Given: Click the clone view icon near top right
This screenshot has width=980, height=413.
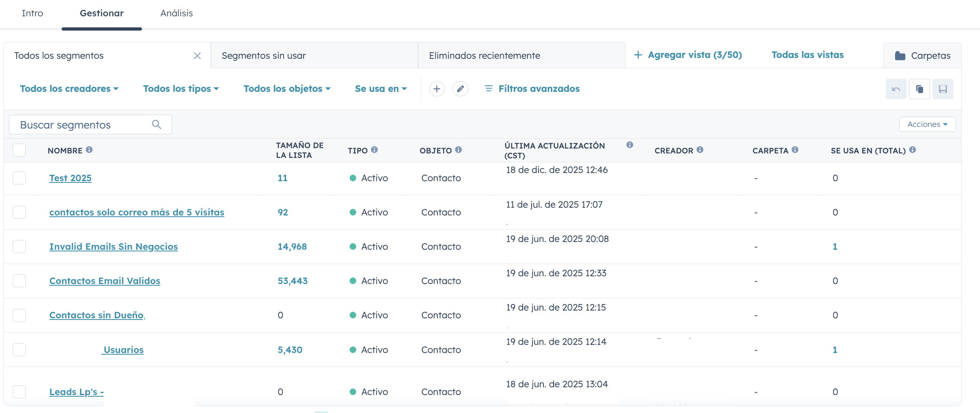Looking at the screenshot, I should (x=919, y=89).
